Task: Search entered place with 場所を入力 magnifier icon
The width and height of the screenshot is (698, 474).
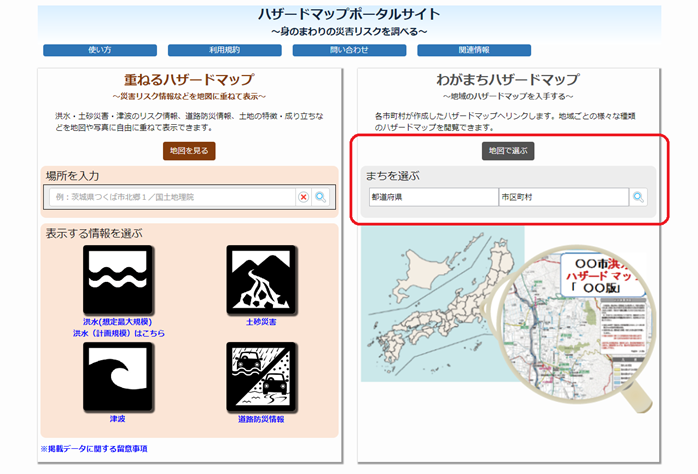Action: tap(321, 197)
